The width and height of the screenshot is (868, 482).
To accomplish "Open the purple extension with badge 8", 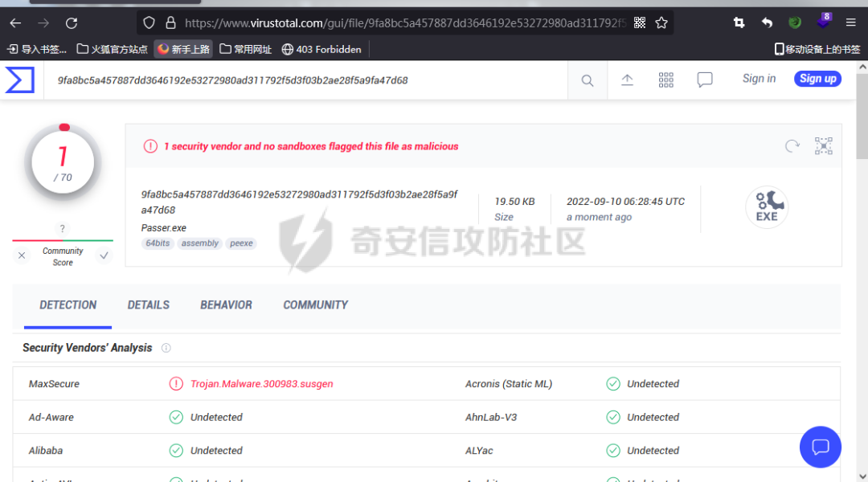I will (823, 22).
